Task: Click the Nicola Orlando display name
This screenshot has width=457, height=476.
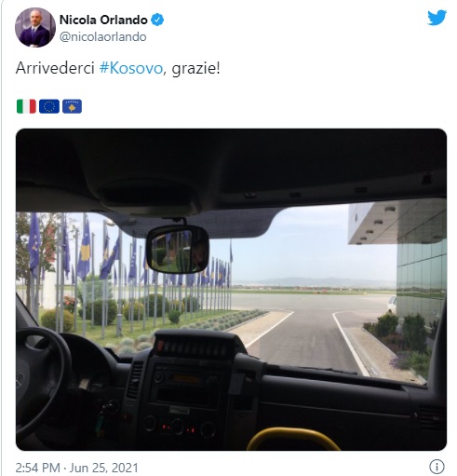Action: (103, 20)
